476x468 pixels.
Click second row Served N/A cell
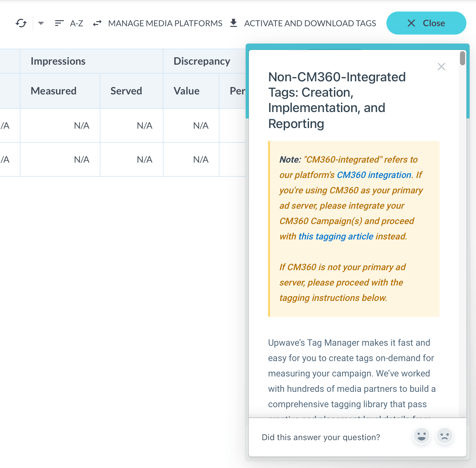[x=131, y=159]
